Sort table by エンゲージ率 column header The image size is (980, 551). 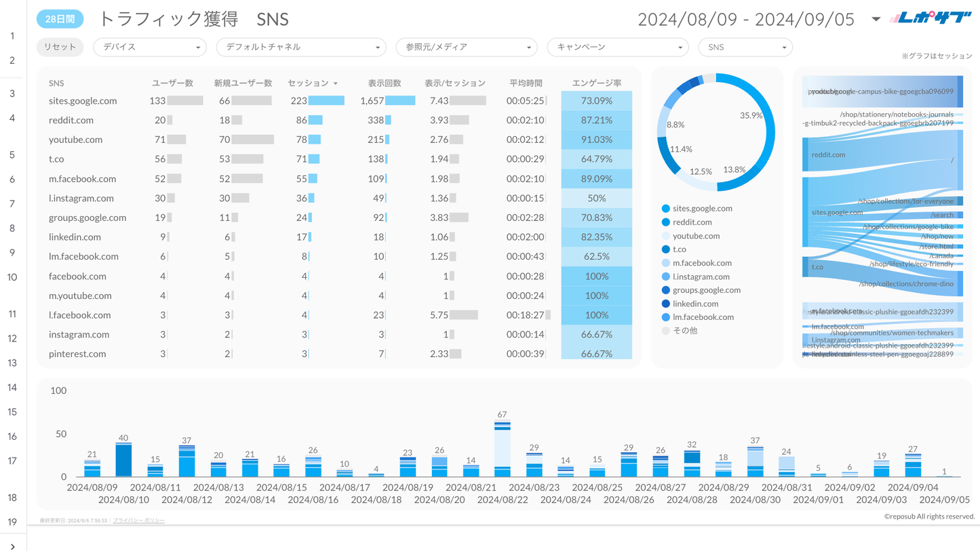(596, 83)
